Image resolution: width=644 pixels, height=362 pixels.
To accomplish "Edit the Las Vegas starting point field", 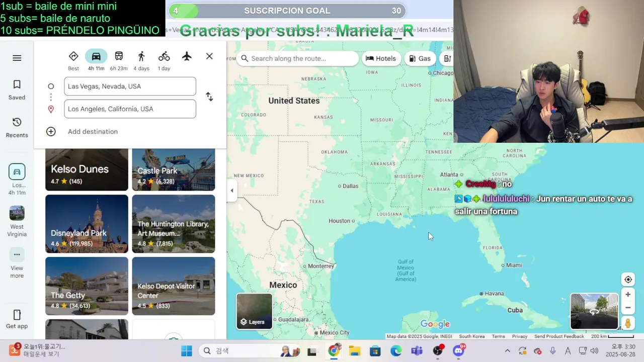I will click(x=130, y=86).
